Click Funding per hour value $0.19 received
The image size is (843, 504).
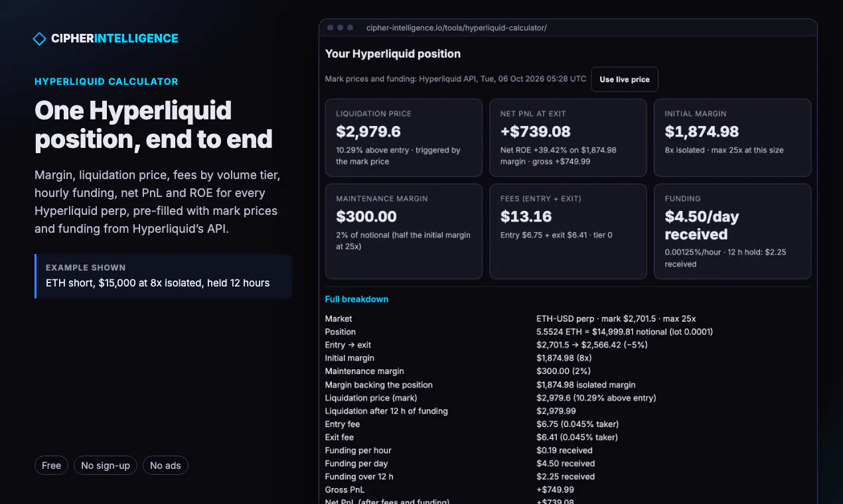[x=566, y=450]
